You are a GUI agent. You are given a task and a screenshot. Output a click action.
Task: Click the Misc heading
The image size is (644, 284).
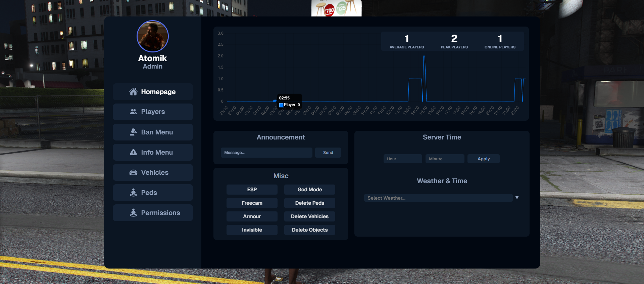pos(281,176)
